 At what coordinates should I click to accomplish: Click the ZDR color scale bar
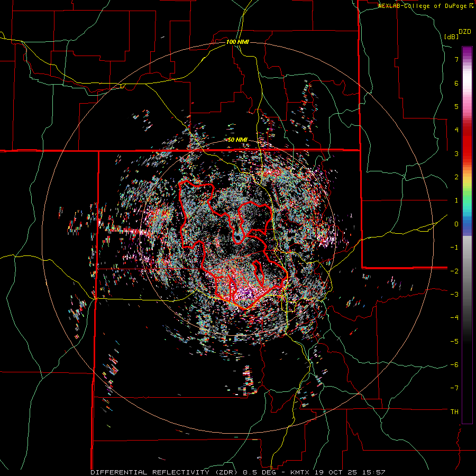[x=467, y=235]
